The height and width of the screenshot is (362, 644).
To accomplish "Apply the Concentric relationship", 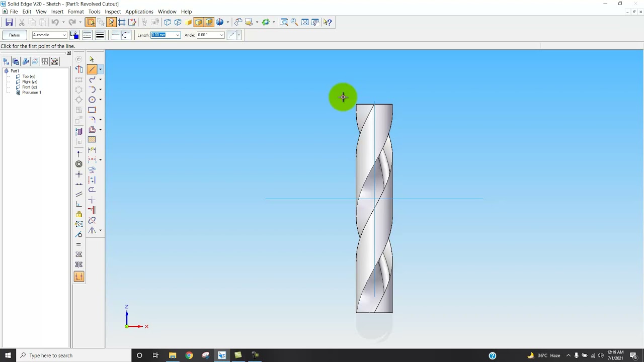I will point(79,164).
